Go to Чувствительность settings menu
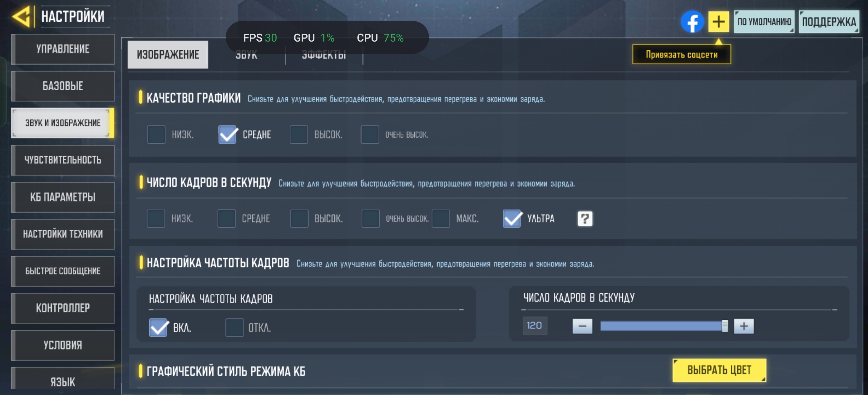The image size is (868, 395). 63,160
